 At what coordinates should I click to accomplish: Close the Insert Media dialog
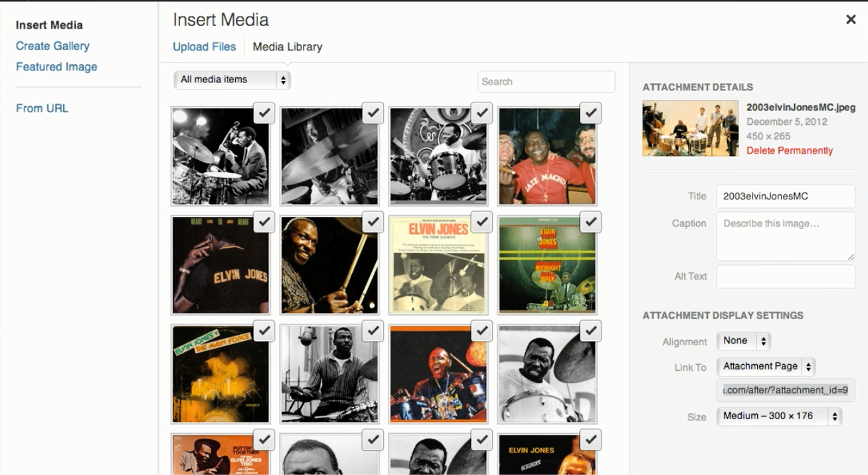click(x=850, y=20)
